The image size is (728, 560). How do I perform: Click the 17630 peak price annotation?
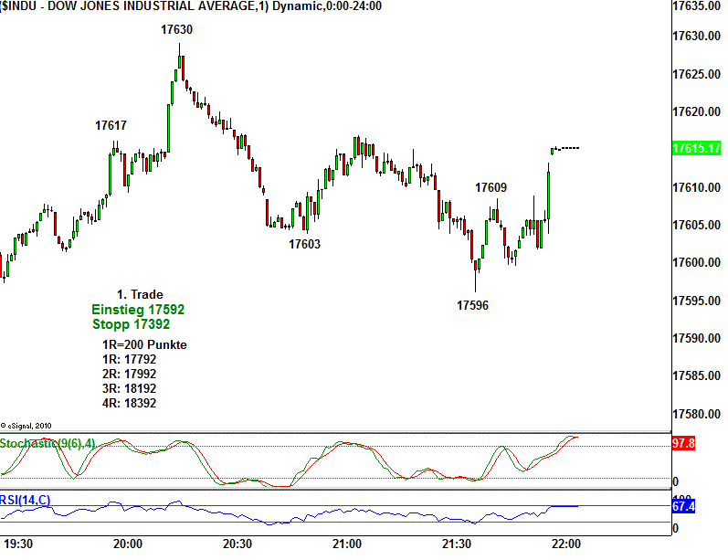pyautogui.click(x=176, y=29)
